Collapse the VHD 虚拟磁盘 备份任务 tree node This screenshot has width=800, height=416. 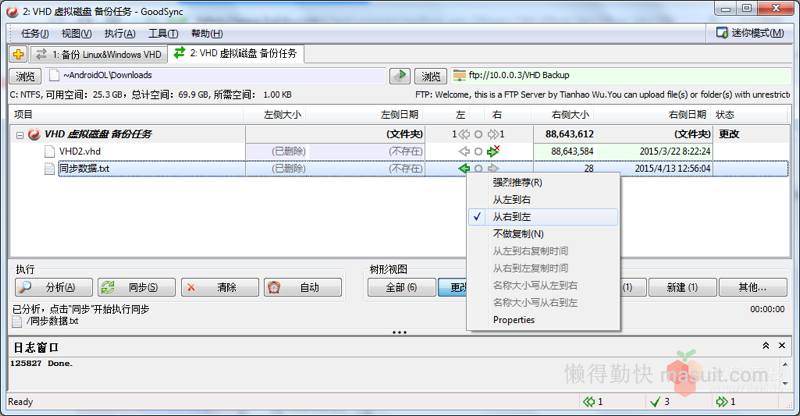[x=19, y=135]
